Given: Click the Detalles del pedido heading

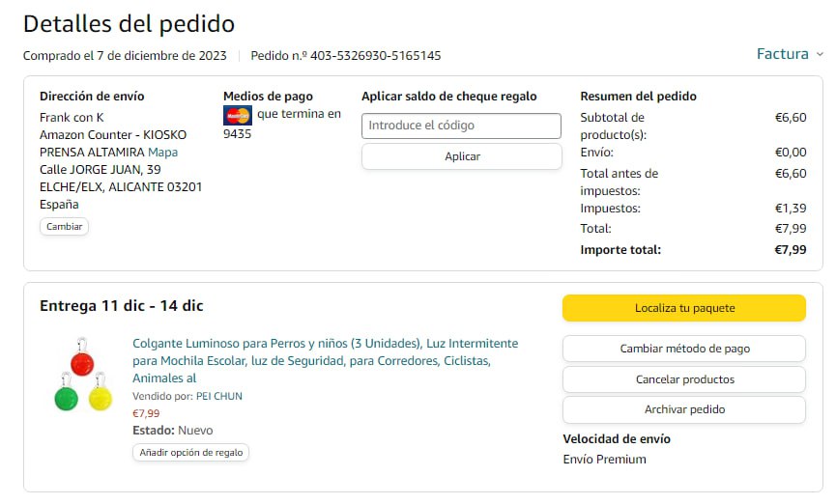Looking at the screenshot, I should pos(129,23).
